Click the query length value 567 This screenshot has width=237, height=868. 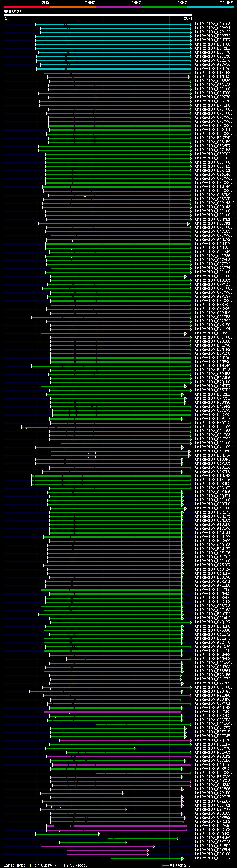click(x=187, y=18)
